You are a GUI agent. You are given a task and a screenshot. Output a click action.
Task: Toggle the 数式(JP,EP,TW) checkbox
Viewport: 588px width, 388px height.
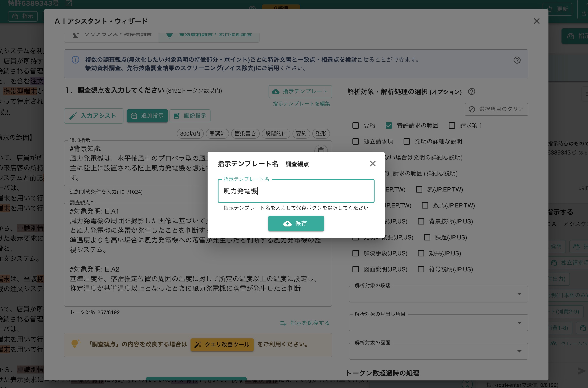pos(425,205)
